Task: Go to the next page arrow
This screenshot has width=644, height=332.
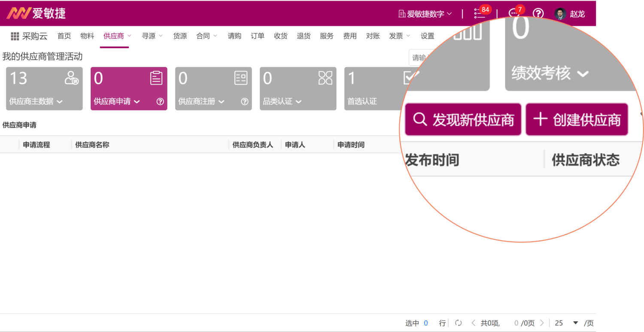Action: (x=542, y=323)
